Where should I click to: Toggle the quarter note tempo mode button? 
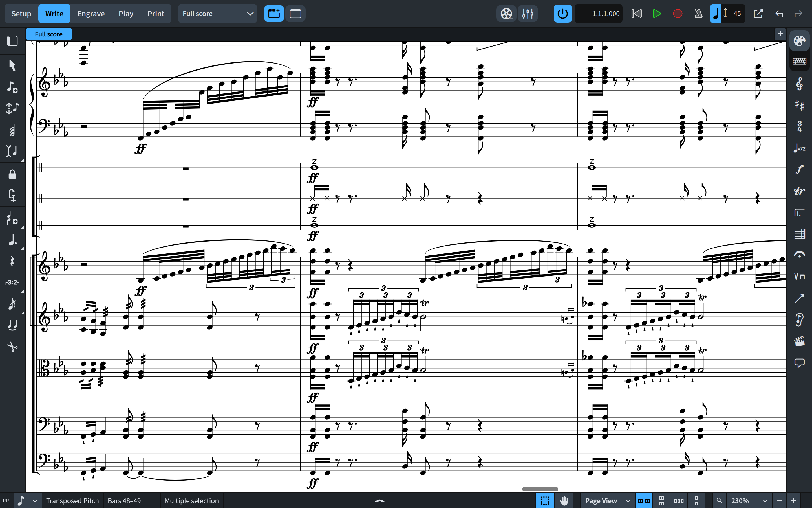tap(715, 14)
